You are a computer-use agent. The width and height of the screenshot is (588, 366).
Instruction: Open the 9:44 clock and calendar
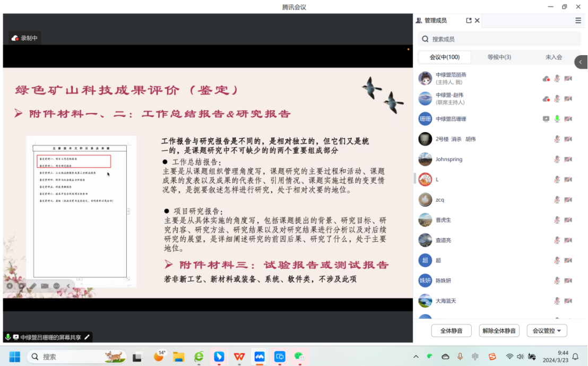(x=556, y=356)
